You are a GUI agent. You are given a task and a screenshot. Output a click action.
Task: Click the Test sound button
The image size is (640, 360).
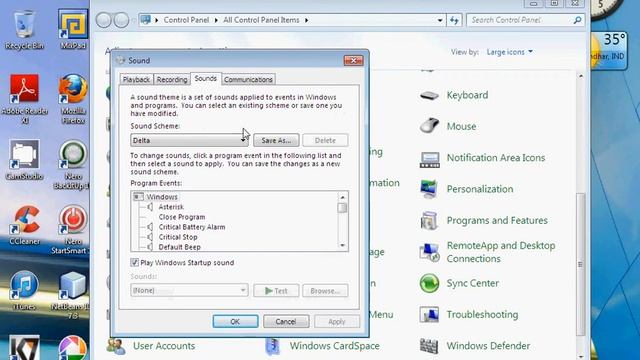(276, 291)
